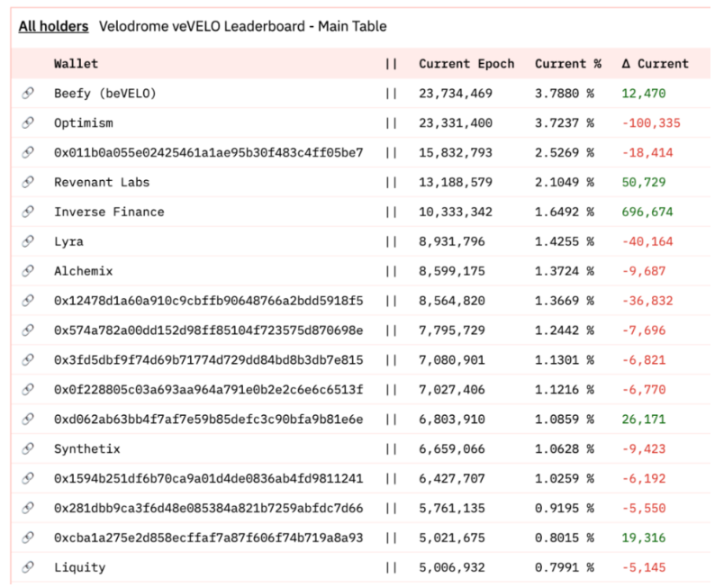Image resolution: width=724 pixels, height=588 pixels.
Task: Open the link icon for Lyra
Action: 28,241
